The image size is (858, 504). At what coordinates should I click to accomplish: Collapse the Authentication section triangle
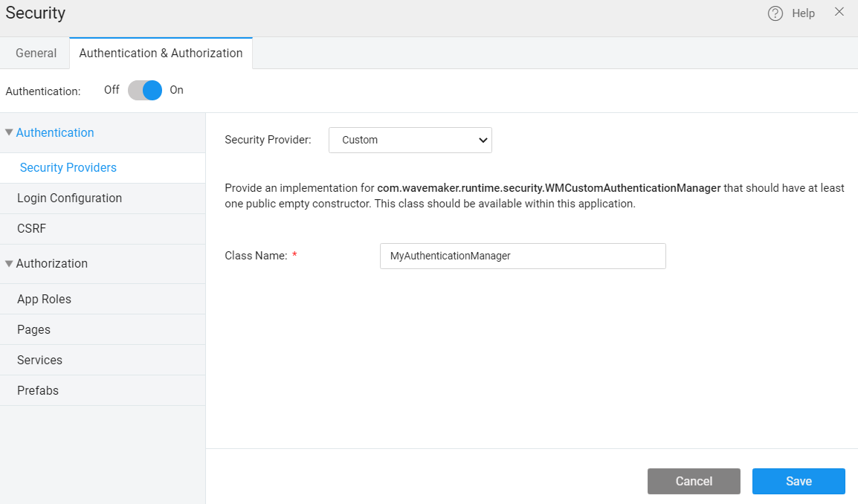(x=9, y=132)
